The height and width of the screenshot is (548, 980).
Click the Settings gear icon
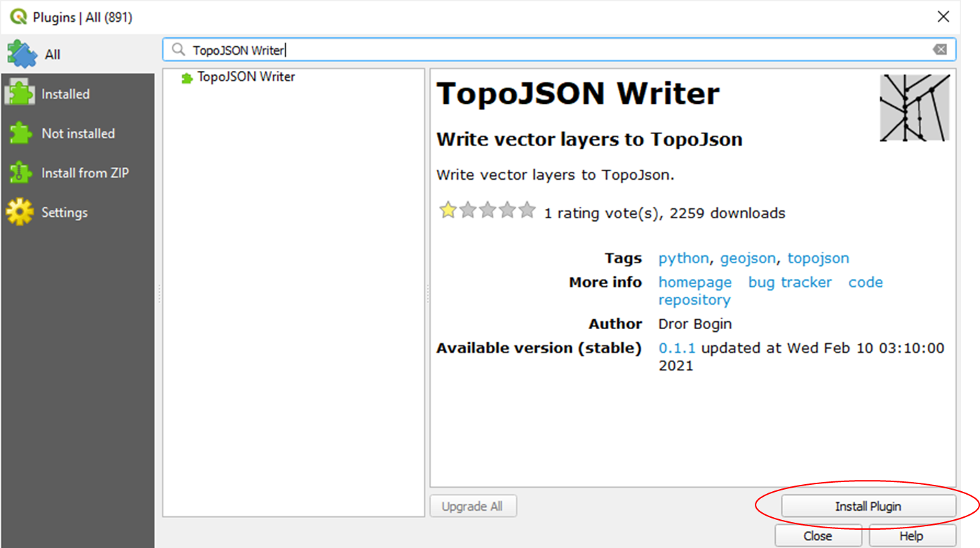(20, 212)
